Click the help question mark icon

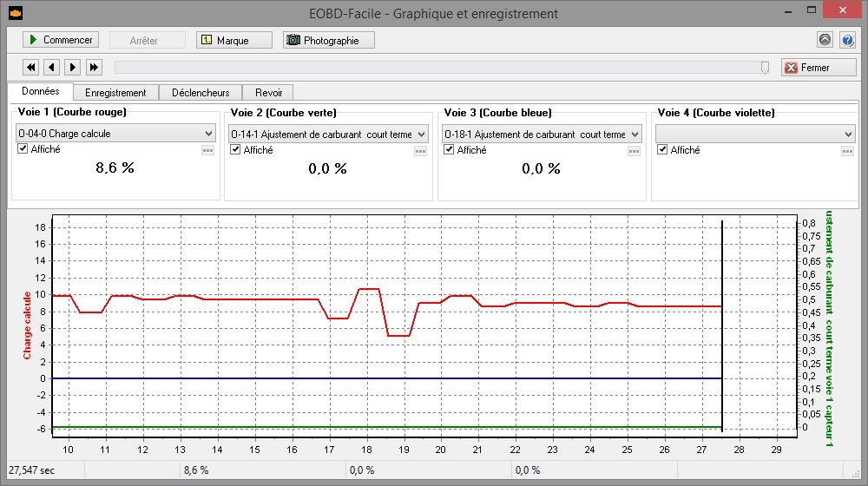coord(848,40)
